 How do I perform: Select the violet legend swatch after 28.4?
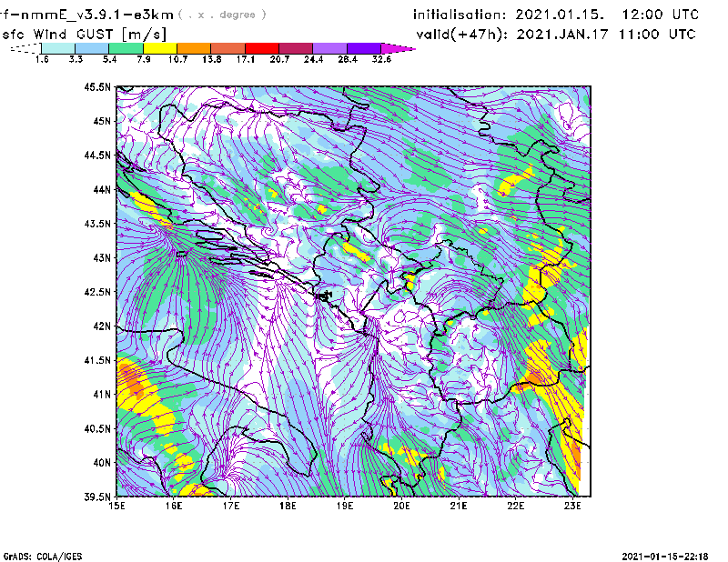(364, 48)
